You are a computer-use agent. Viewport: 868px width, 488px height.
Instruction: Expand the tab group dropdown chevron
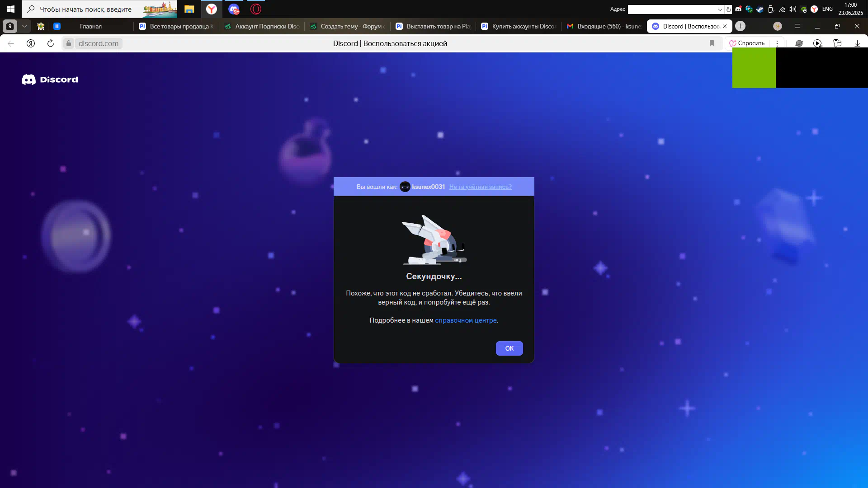tap(24, 26)
